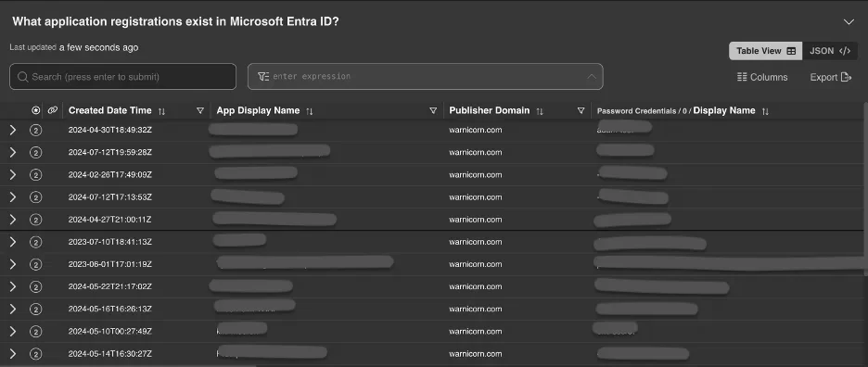Click the badge icon on row 2024-04-27T21:00:11Z

pyautogui.click(x=36, y=220)
